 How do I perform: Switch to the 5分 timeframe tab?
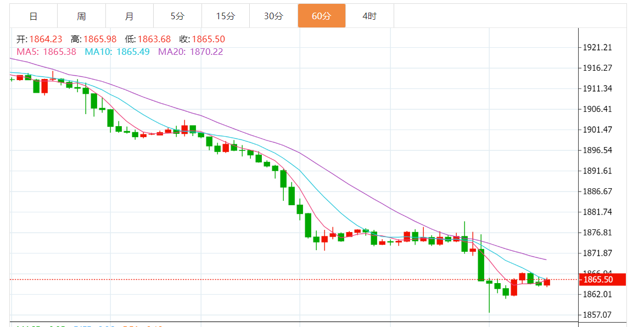coord(177,16)
